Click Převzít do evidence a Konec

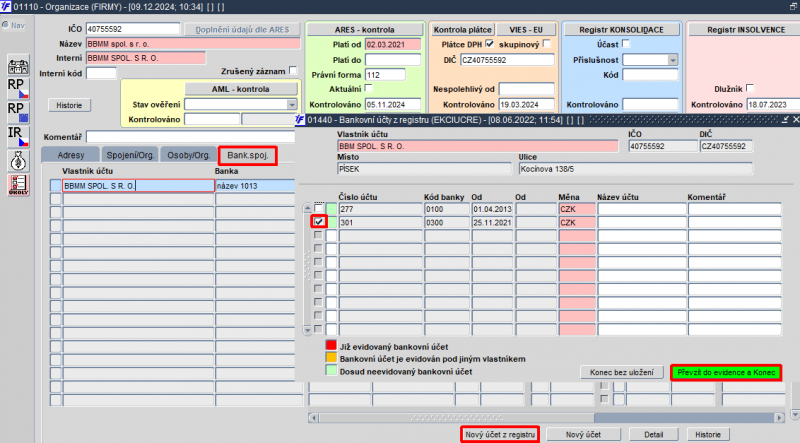pyautogui.click(x=726, y=372)
